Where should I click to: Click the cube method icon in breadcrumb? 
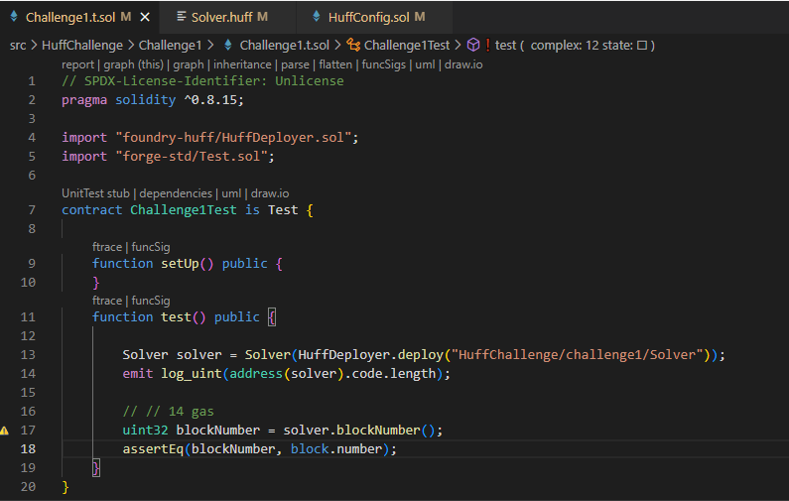pyautogui.click(x=474, y=45)
